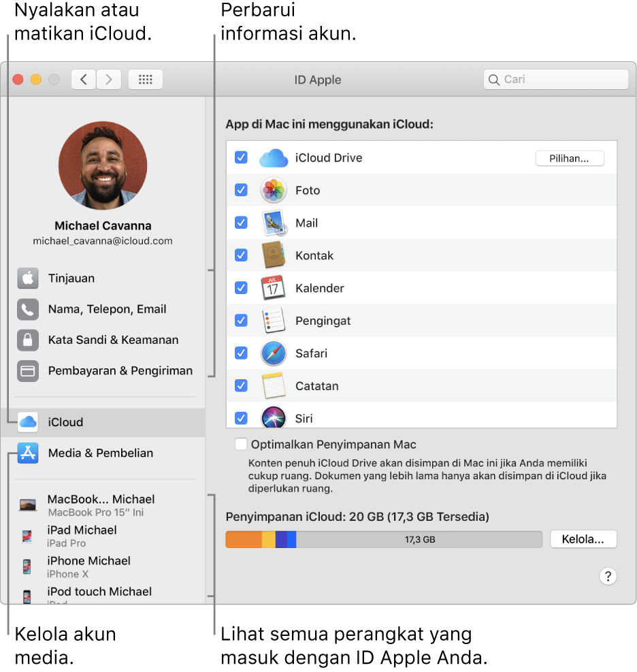
Task: Select the iCloud sidebar item
Action: [x=103, y=422]
